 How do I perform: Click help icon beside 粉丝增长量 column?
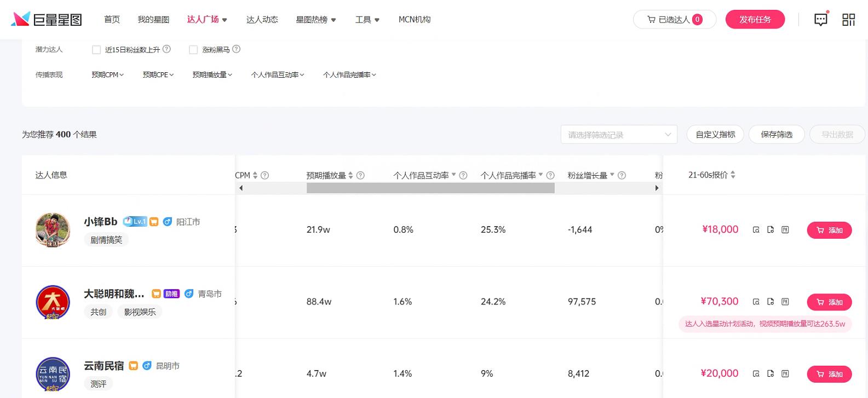click(622, 176)
